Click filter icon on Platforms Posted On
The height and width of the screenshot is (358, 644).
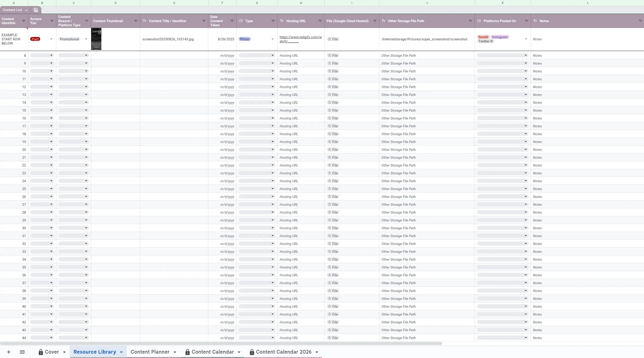point(526,21)
